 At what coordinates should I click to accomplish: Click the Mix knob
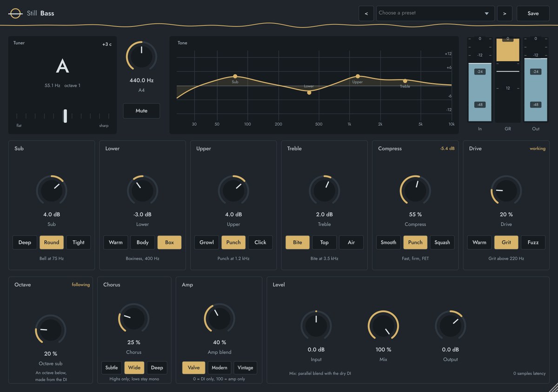(x=383, y=326)
